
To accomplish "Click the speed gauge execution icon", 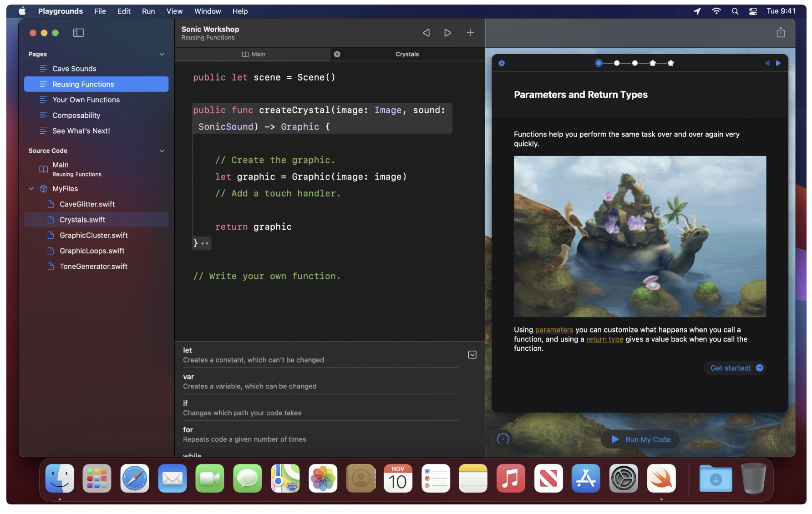I will (x=503, y=439).
